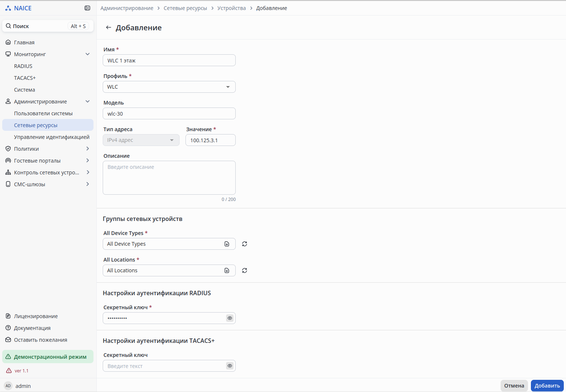Click the Отмена button

pos(514,386)
